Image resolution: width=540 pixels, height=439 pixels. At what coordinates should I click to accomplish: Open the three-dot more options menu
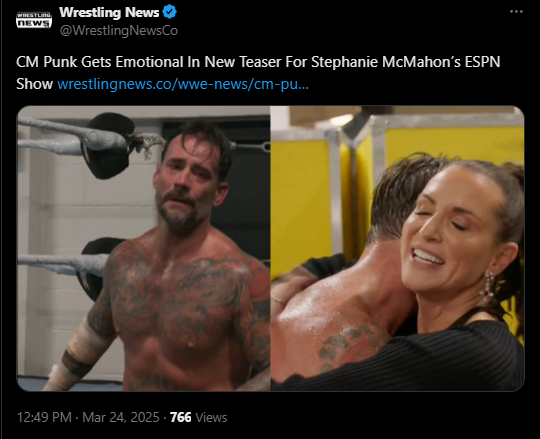click(516, 12)
